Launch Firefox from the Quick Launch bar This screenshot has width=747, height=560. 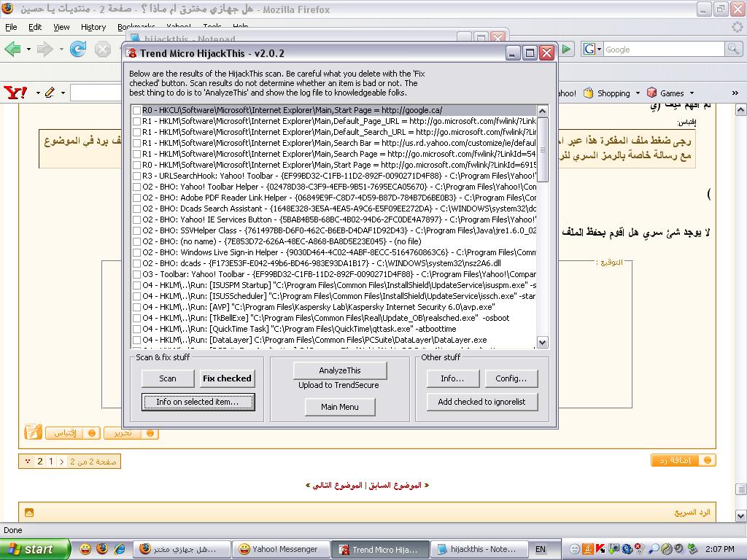coord(102,549)
